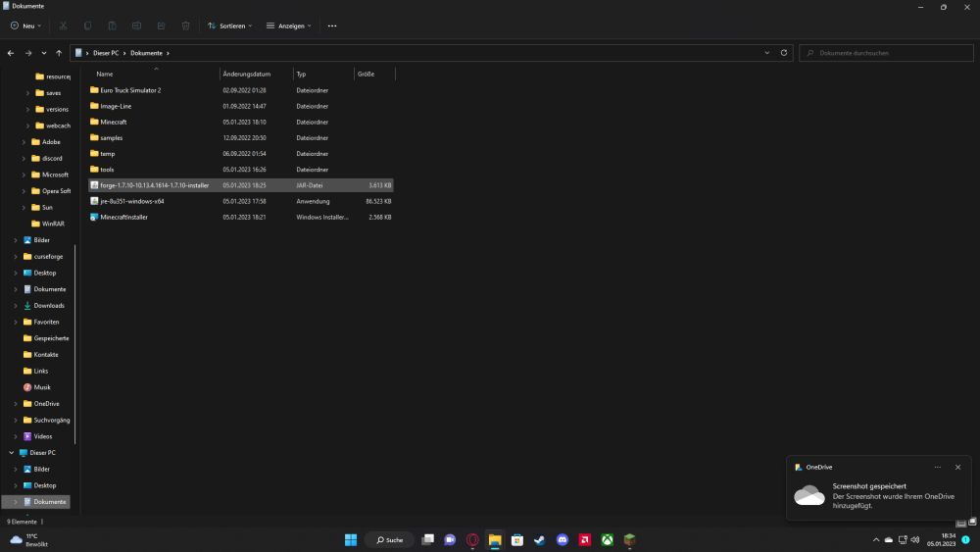Open Discord from the taskbar

[x=562, y=539]
